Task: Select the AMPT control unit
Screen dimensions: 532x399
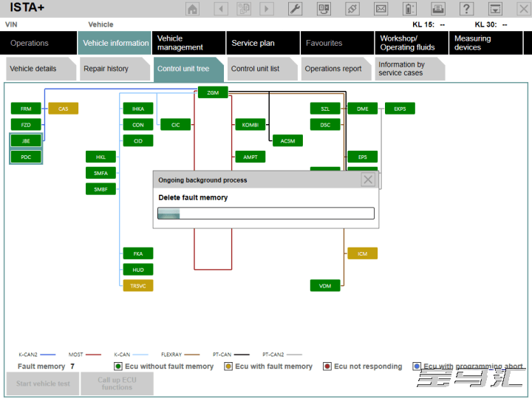Action: coord(250,157)
